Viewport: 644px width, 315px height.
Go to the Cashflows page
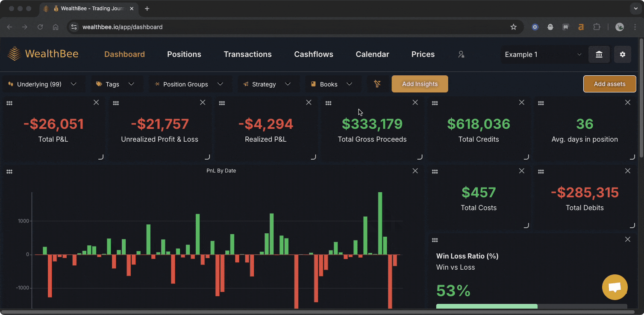pos(314,54)
